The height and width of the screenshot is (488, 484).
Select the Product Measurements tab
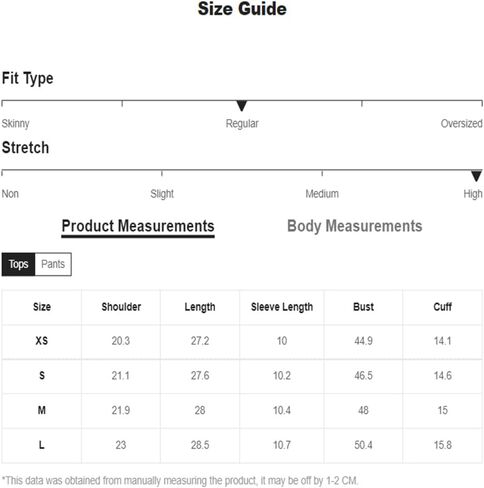pos(138,227)
